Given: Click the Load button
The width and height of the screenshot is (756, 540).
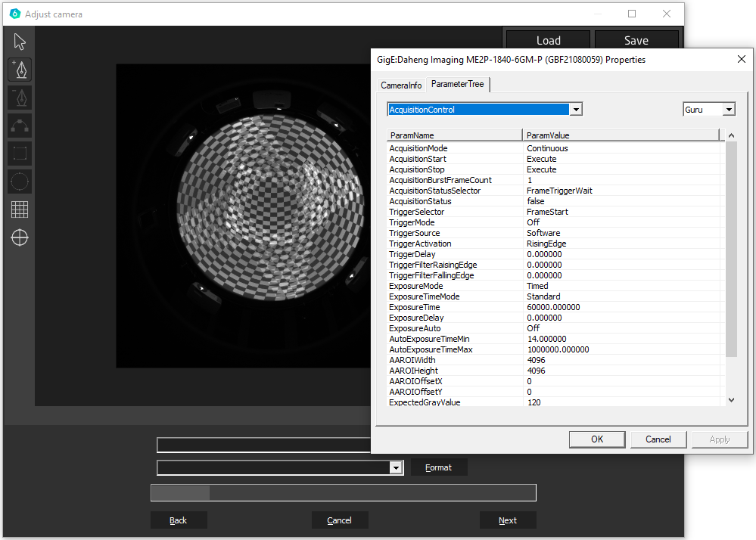Looking at the screenshot, I should [x=548, y=41].
